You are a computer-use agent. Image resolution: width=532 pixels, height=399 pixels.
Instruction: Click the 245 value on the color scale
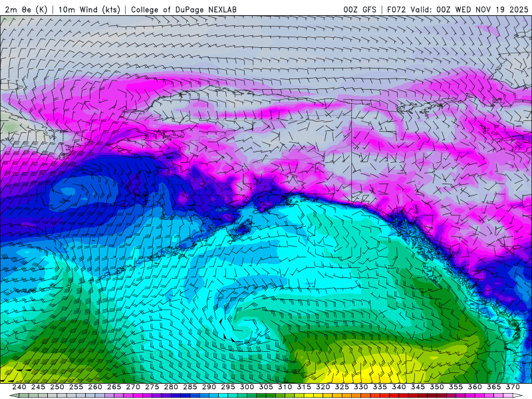pyautogui.click(x=38, y=387)
